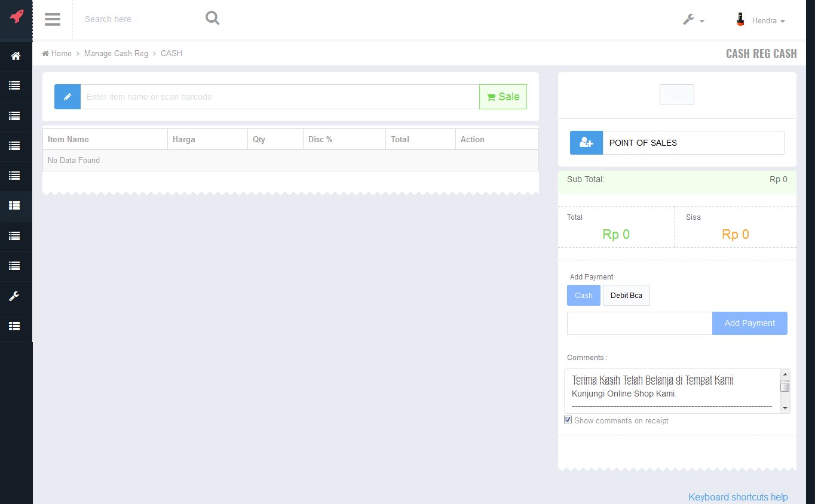Toggle the hamburger menu in top bar

53,19
